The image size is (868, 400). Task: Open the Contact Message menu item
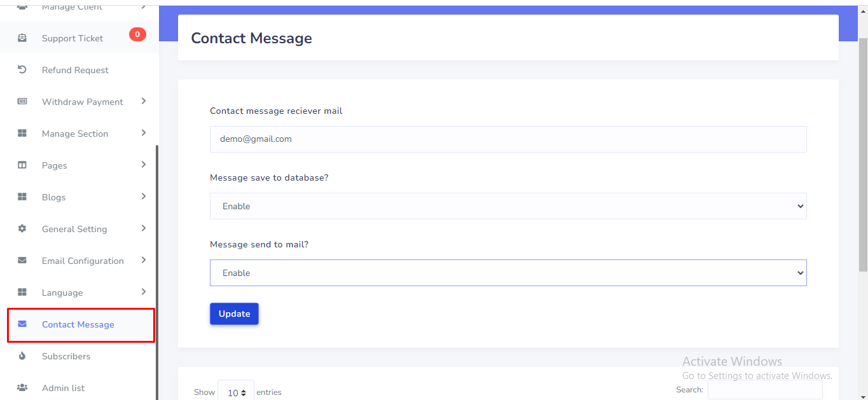pyautogui.click(x=78, y=324)
